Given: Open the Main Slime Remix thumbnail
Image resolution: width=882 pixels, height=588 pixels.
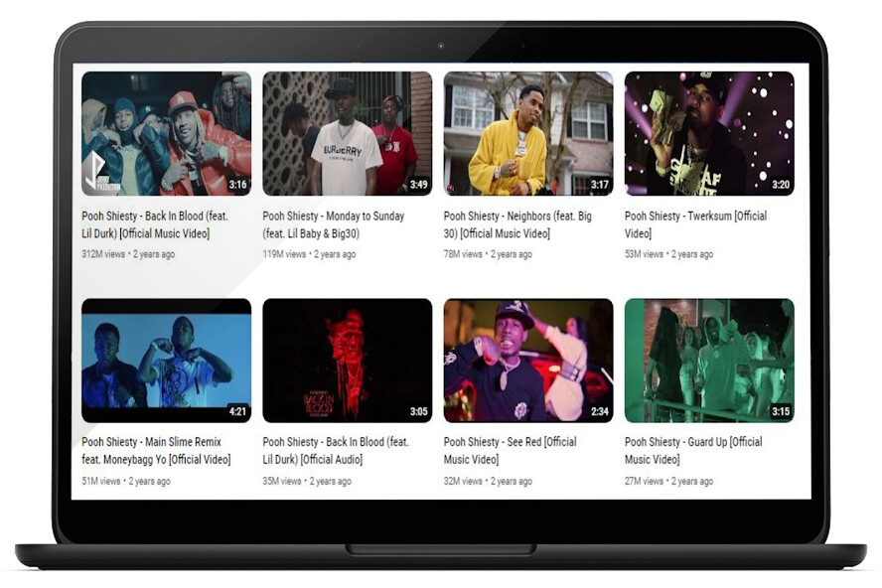Looking at the screenshot, I should tap(166, 361).
